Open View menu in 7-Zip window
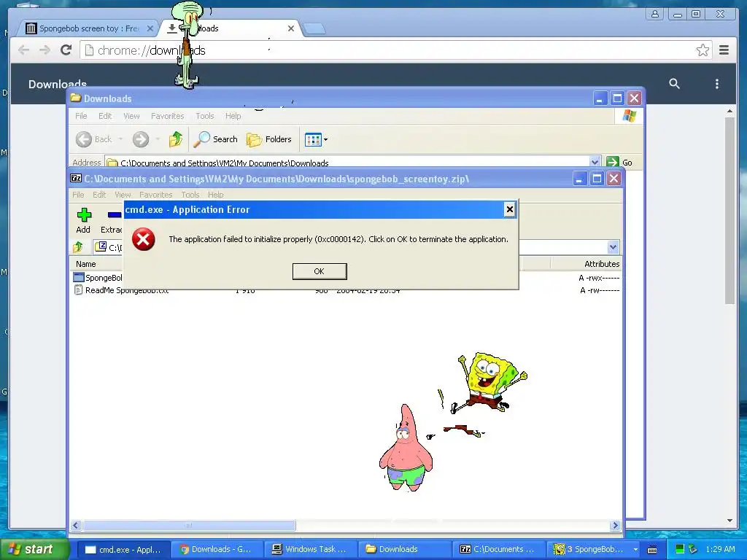The height and width of the screenshot is (560, 747). pos(123,195)
